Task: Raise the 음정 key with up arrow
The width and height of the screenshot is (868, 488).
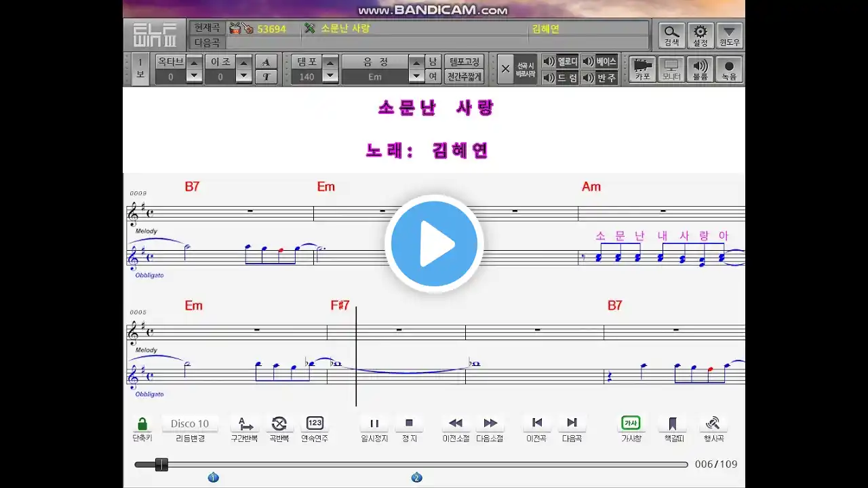Action: click(416, 62)
